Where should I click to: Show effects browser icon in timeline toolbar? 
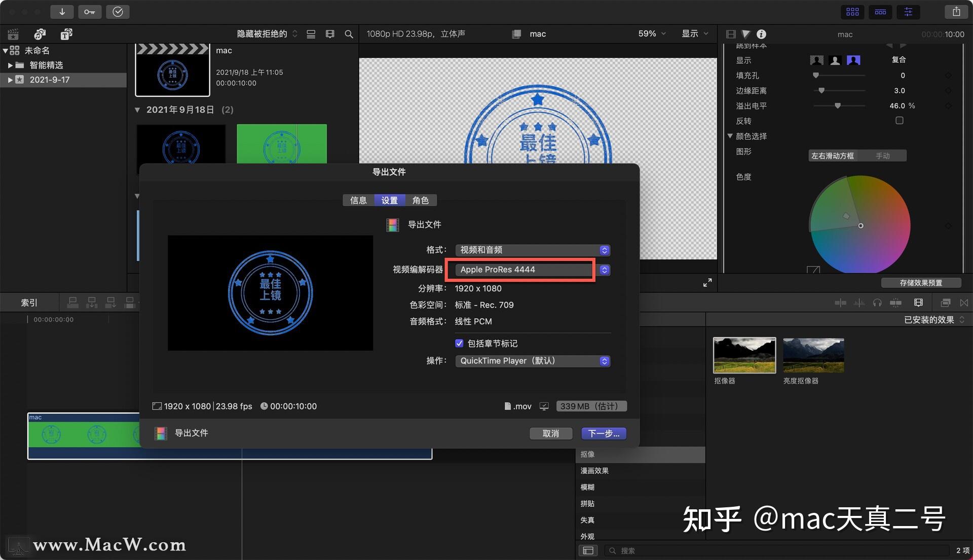tap(945, 303)
